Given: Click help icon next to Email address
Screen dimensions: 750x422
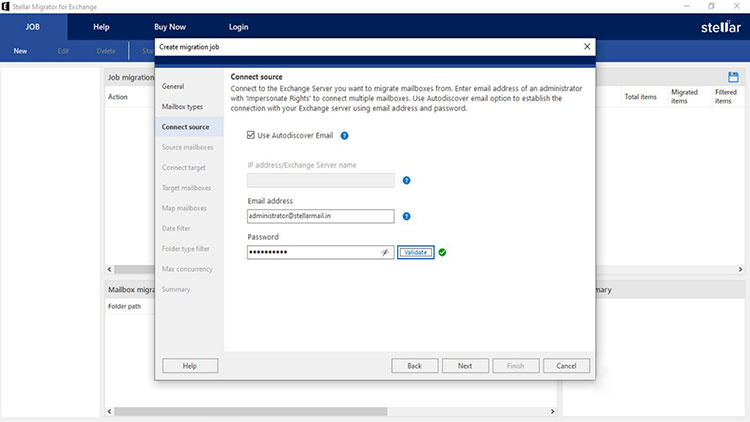Looking at the screenshot, I should click(406, 216).
